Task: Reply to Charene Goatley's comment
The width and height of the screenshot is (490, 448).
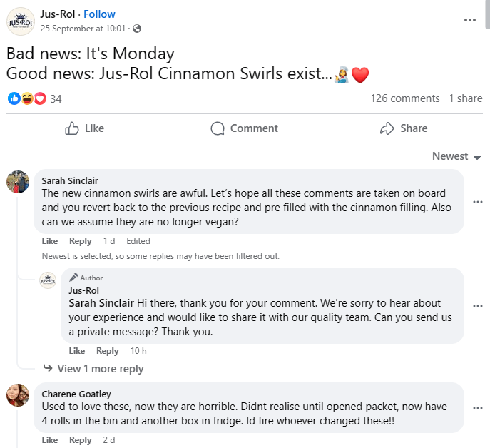Action: click(81, 440)
